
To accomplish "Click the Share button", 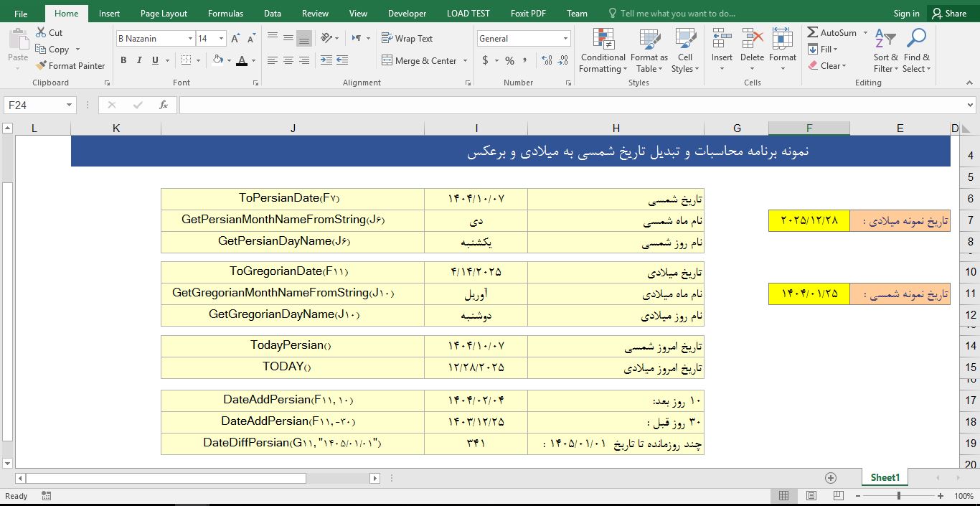I will pos(951,12).
